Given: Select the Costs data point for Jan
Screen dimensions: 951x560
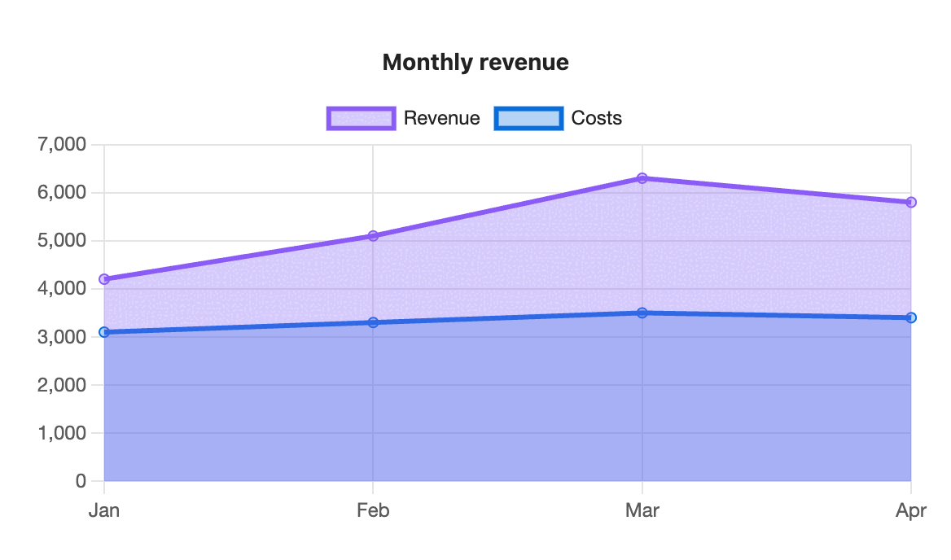Looking at the screenshot, I should click(104, 332).
